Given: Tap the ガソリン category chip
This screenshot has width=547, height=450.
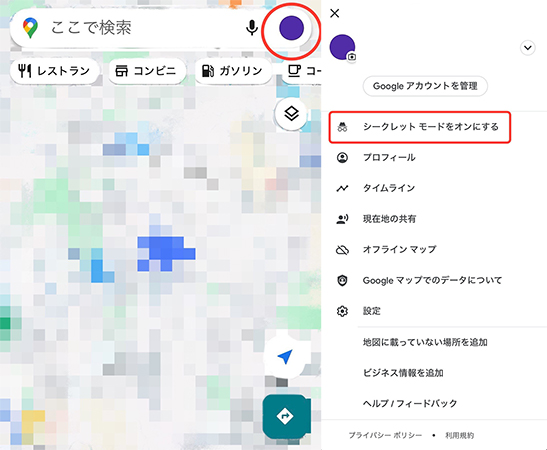Looking at the screenshot, I should pos(233,71).
